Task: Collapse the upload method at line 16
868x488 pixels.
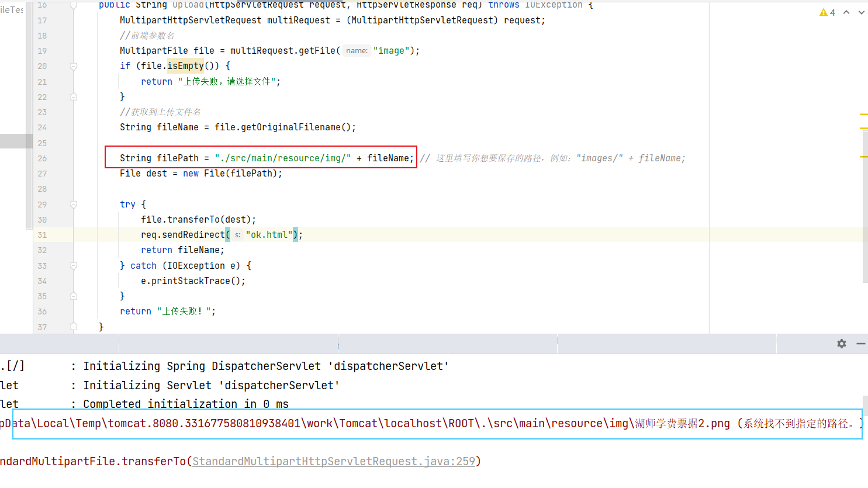Action: tap(74, 5)
